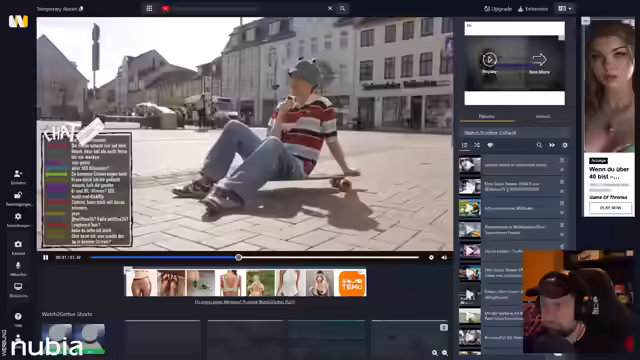Mute the player volume speaker icon
The width and height of the screenshot is (640, 360).
pyautogui.click(x=444, y=258)
